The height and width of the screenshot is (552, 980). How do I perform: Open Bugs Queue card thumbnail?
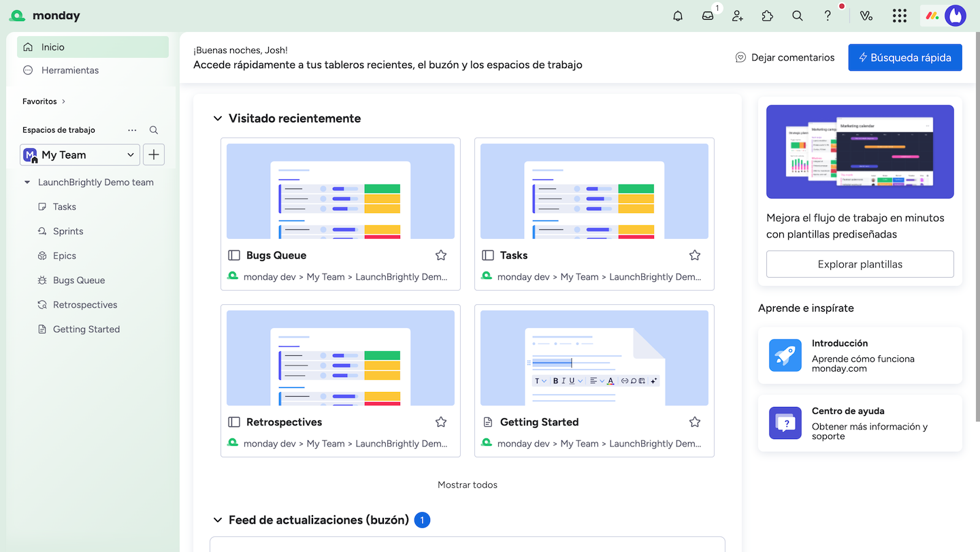(340, 191)
